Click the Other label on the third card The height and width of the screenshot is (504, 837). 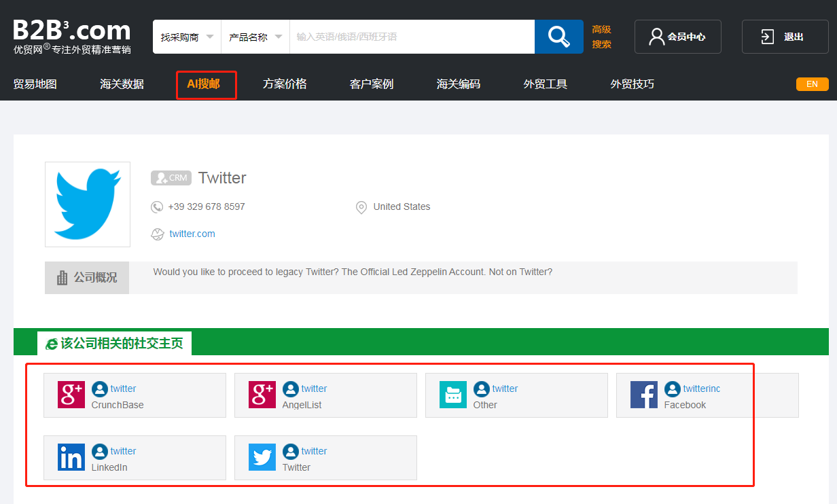pos(485,405)
